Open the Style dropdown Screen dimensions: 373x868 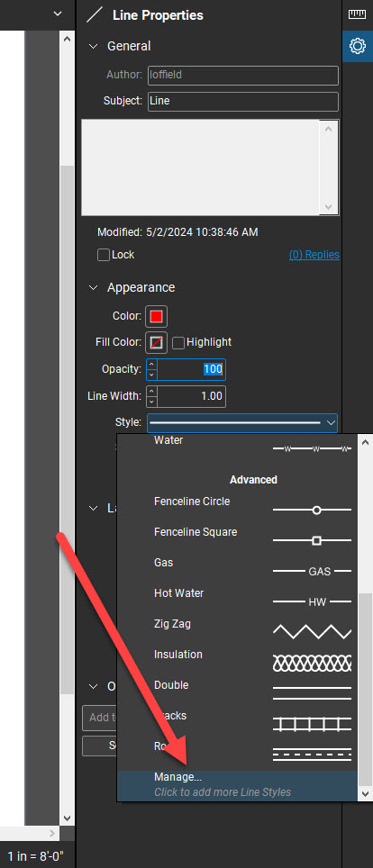point(242,422)
